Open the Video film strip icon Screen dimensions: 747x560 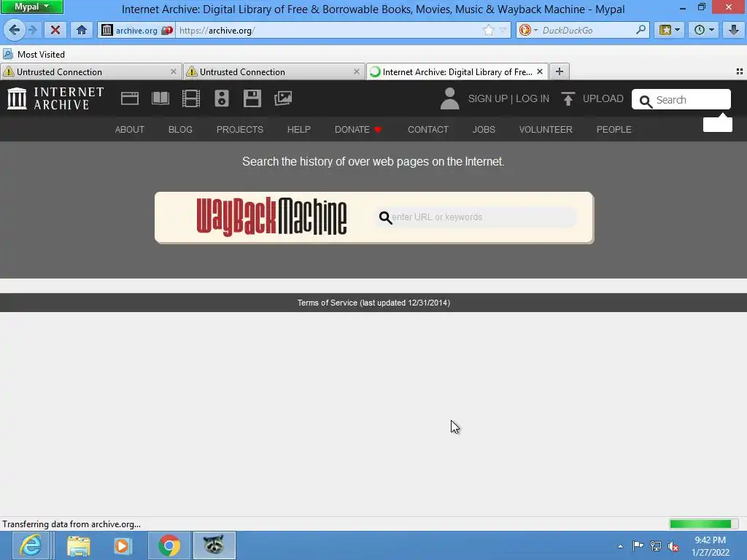(x=191, y=98)
